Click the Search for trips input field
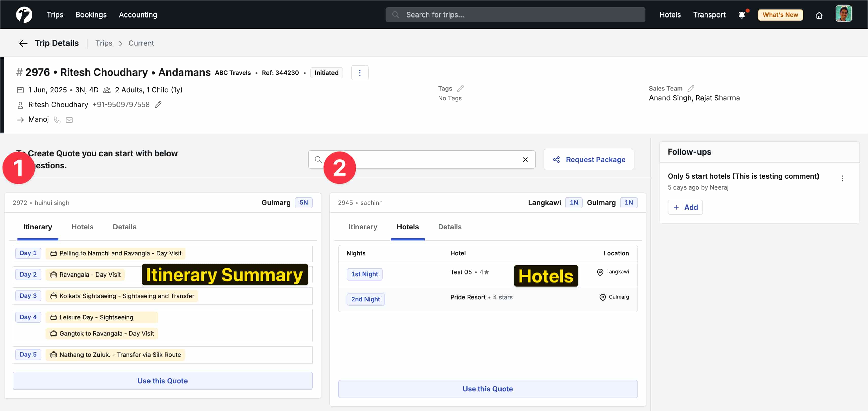Image resolution: width=868 pixels, height=411 pixels. [489, 14]
